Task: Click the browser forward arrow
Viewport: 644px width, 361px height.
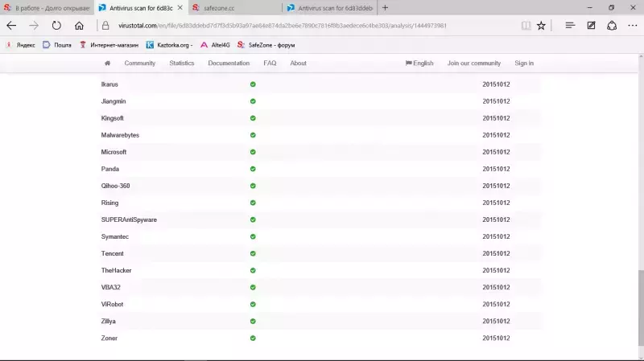Action: (x=34, y=26)
